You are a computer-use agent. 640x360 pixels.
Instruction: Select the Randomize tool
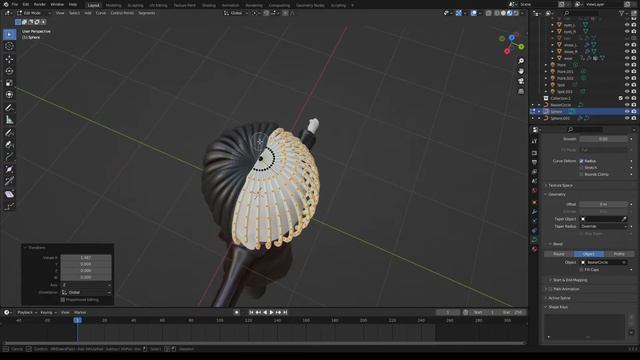click(9, 207)
